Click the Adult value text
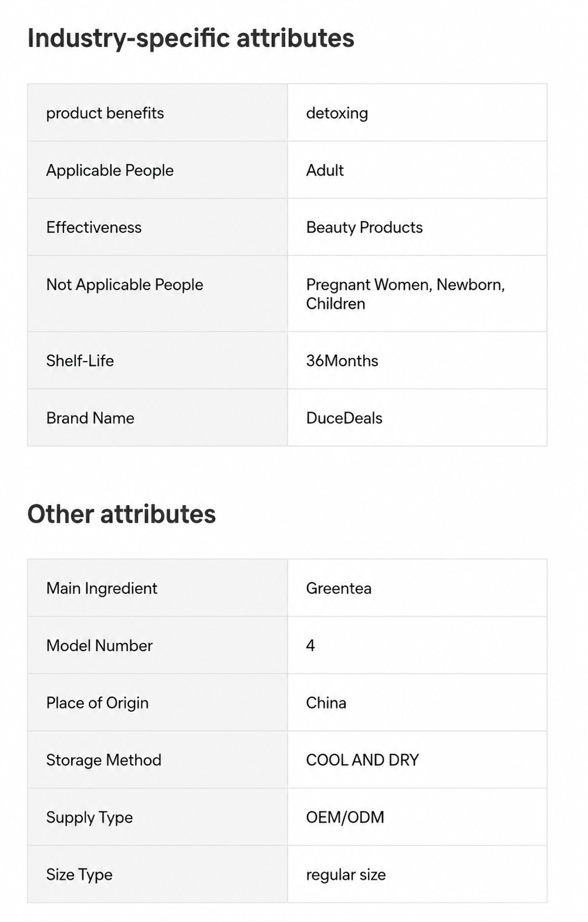588x922 pixels. click(325, 170)
